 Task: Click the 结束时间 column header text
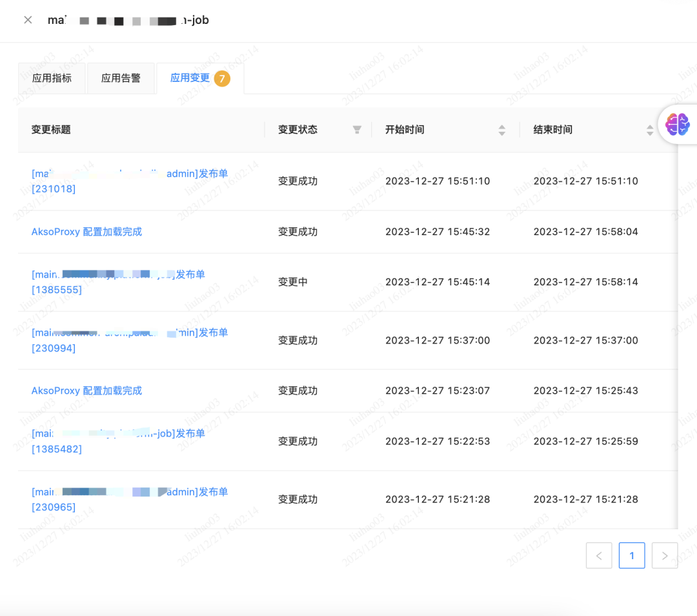(x=553, y=130)
